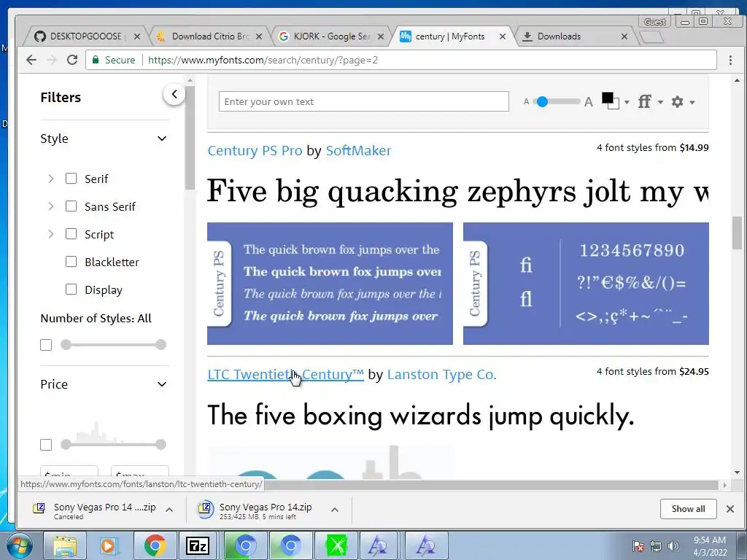Viewport: 747px width, 560px height.
Task: Click Show all downloads button
Action: tap(688, 508)
